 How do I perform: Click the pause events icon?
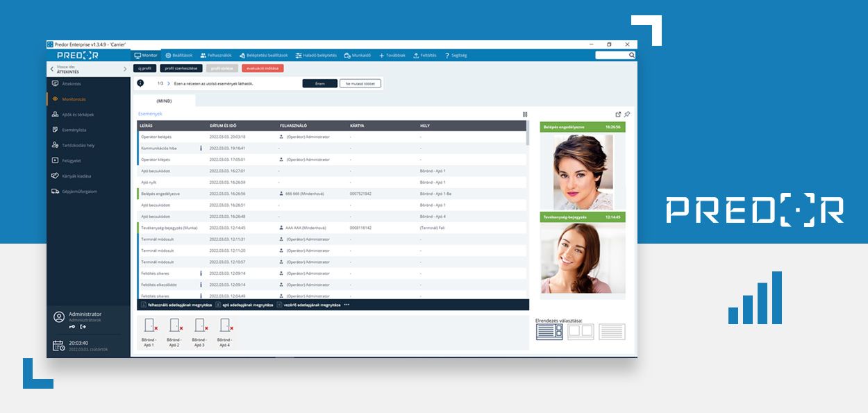coord(525,114)
